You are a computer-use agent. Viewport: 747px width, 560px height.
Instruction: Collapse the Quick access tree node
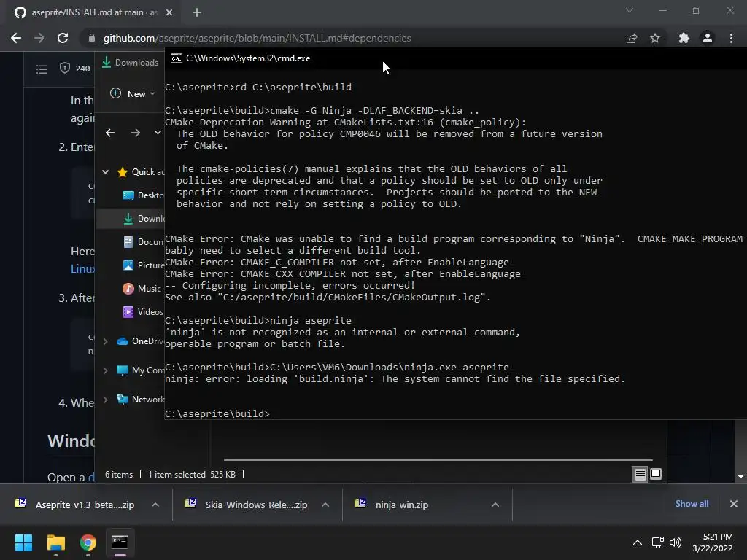(105, 172)
